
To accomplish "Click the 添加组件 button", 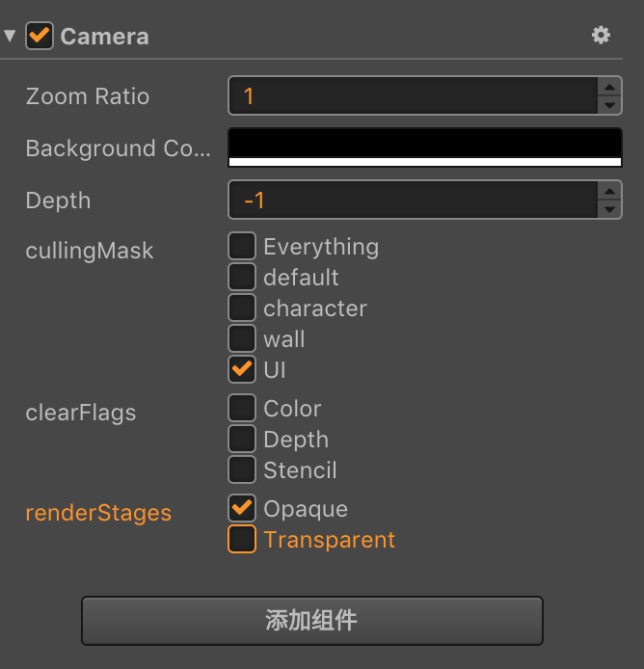I will (x=311, y=620).
